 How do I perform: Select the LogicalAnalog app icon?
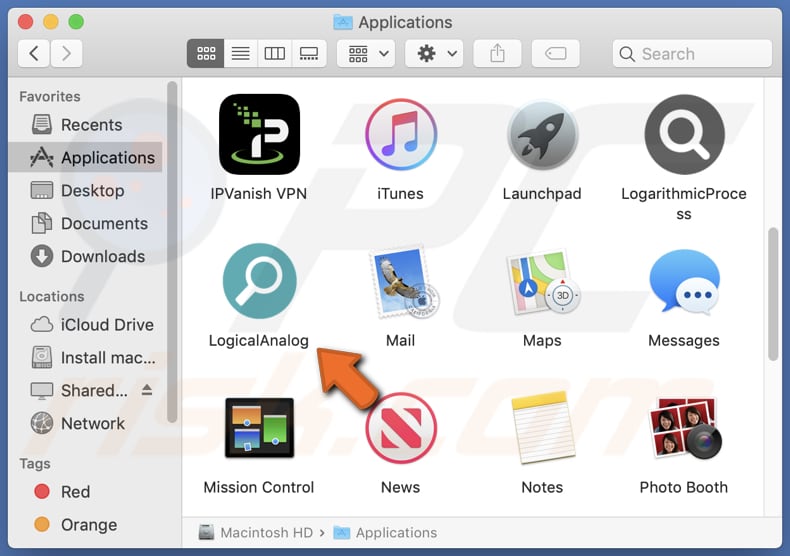[259, 281]
